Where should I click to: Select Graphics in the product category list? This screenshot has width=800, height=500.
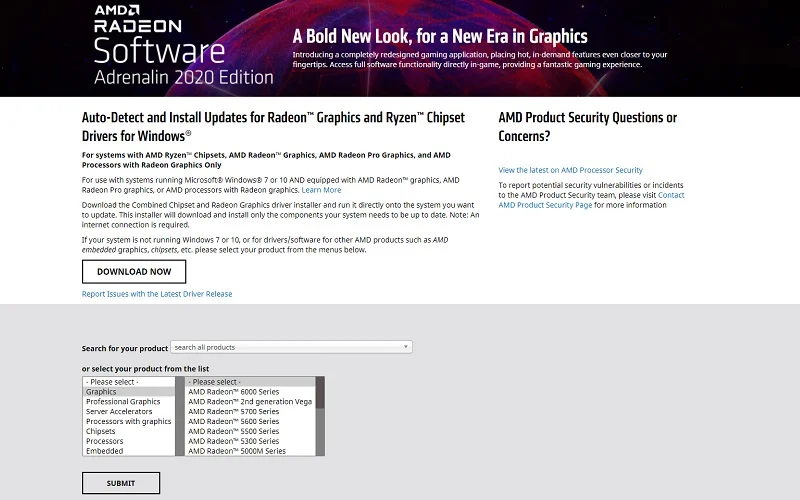click(x=101, y=392)
